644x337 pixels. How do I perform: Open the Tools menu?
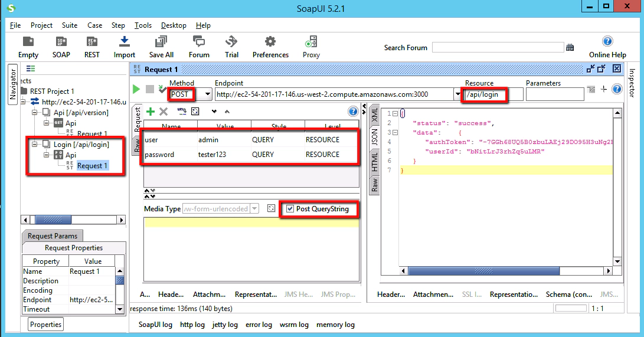point(143,25)
